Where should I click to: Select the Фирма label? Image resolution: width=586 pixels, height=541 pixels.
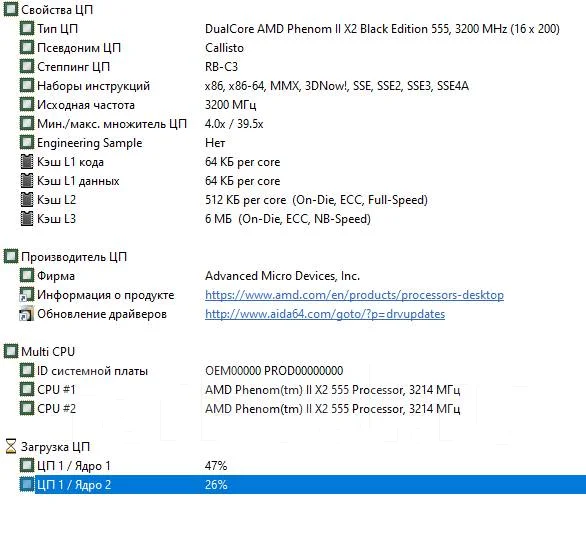click(x=56, y=276)
